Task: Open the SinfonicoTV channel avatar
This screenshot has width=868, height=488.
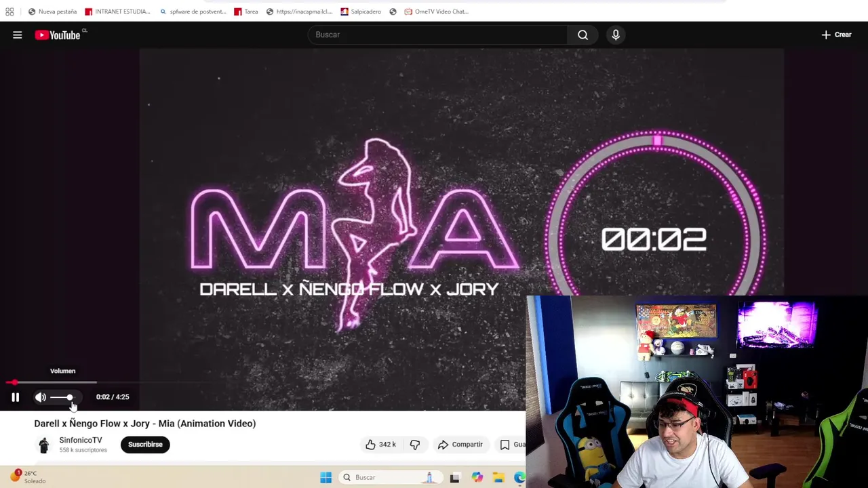Action: pos(44,445)
